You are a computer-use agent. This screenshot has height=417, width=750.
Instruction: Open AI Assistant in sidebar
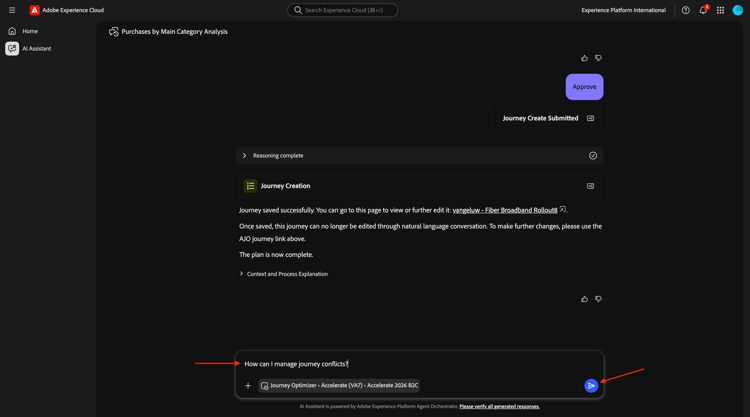click(x=36, y=48)
